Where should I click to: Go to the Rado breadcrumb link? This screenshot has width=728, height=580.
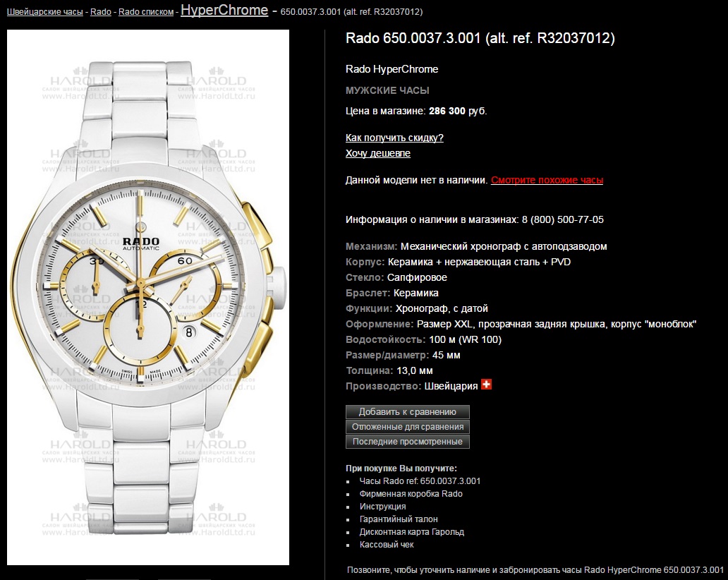(x=101, y=12)
